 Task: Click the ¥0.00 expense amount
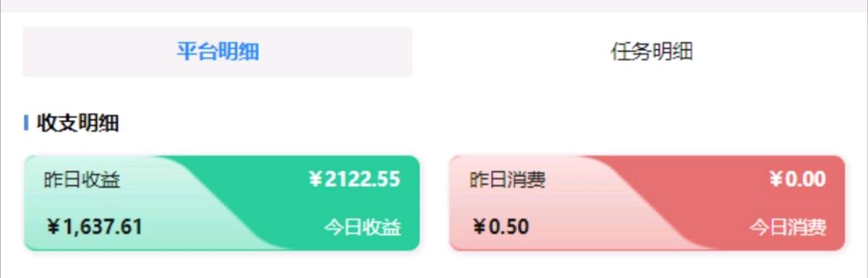[x=797, y=179]
